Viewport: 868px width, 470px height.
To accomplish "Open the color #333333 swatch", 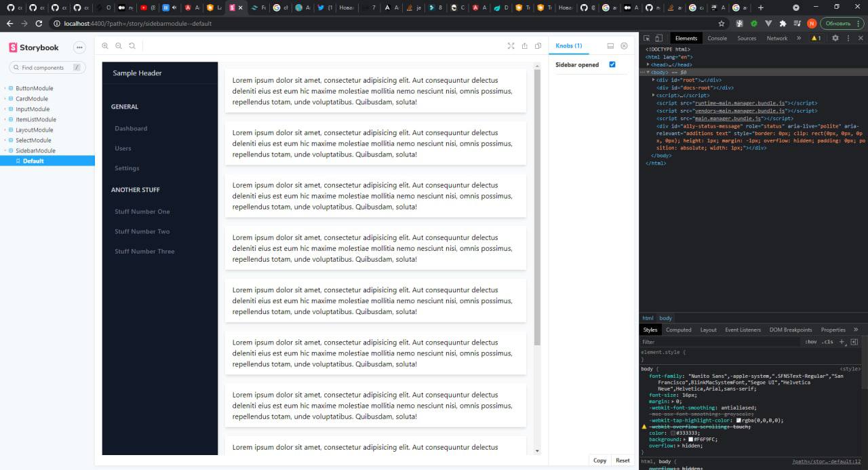I will pos(673,433).
